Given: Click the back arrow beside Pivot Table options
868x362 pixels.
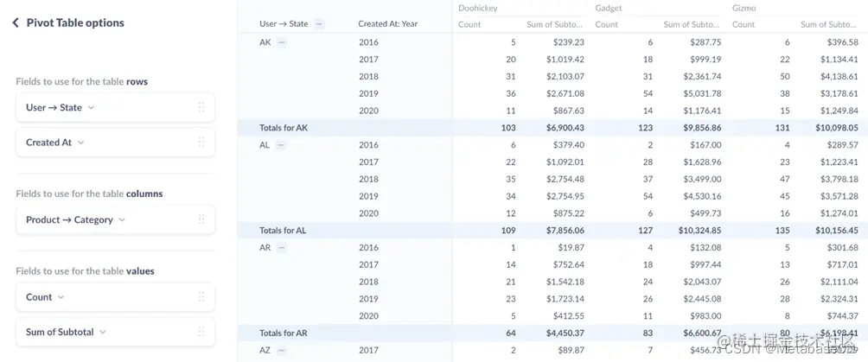Looking at the screenshot, I should [16, 23].
